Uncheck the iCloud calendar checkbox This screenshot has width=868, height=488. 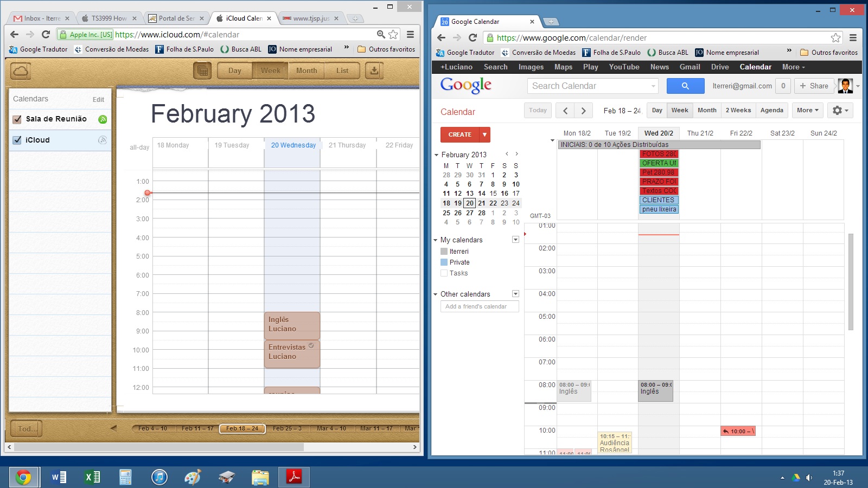tap(17, 140)
